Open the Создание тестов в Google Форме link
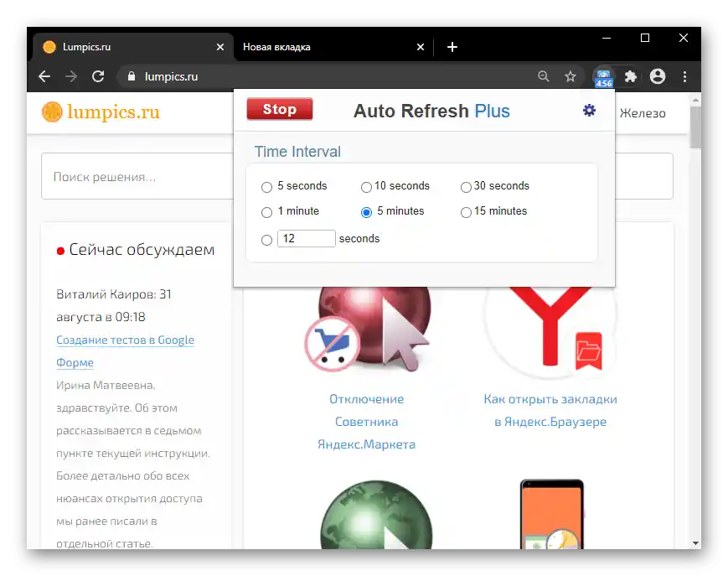Screen dimensions: 728x576 click(x=125, y=351)
